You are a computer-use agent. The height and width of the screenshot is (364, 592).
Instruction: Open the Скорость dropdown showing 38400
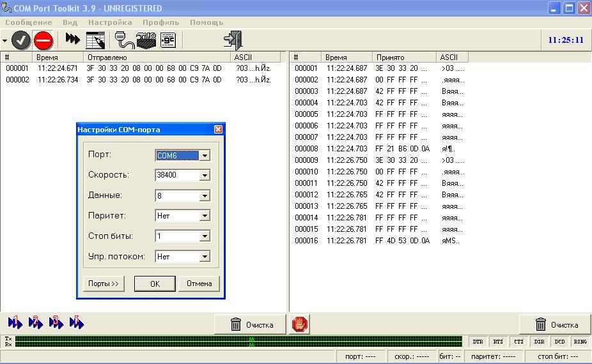point(205,175)
